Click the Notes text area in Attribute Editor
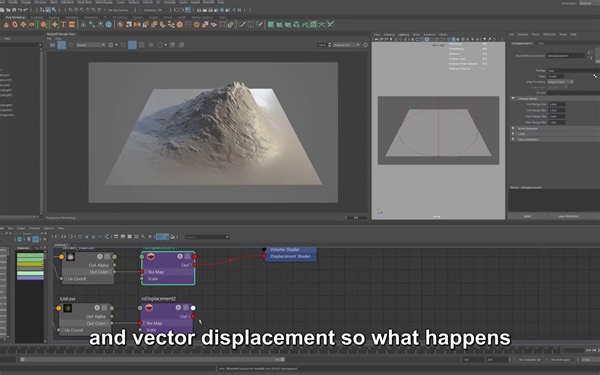 (x=554, y=201)
